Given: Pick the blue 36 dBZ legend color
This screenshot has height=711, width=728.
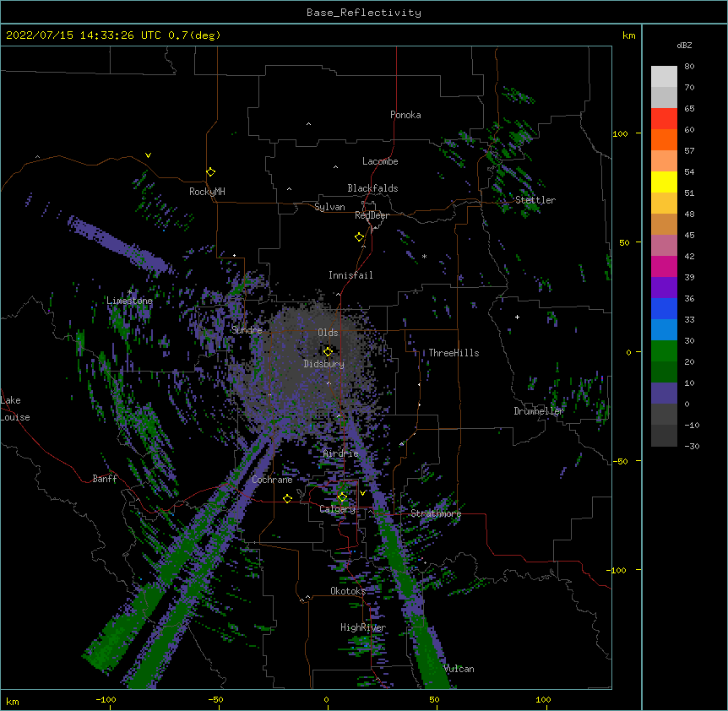Looking at the screenshot, I should (x=664, y=308).
